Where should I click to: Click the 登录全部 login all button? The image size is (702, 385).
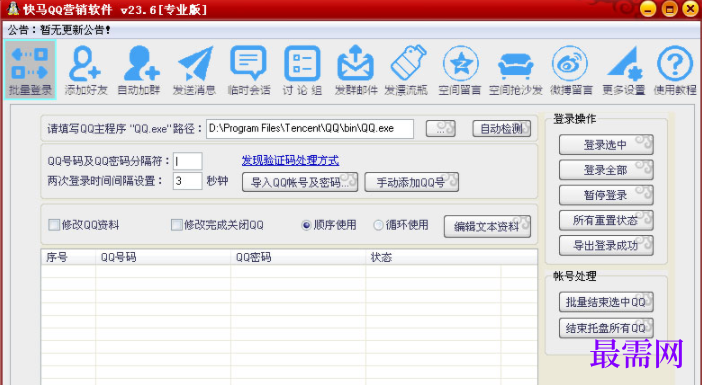coord(606,170)
